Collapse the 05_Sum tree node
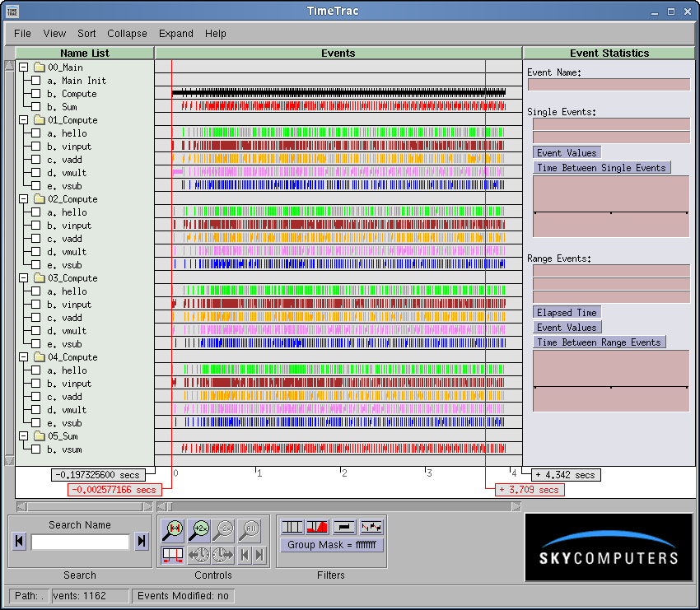The width and height of the screenshot is (700, 610). [24, 436]
